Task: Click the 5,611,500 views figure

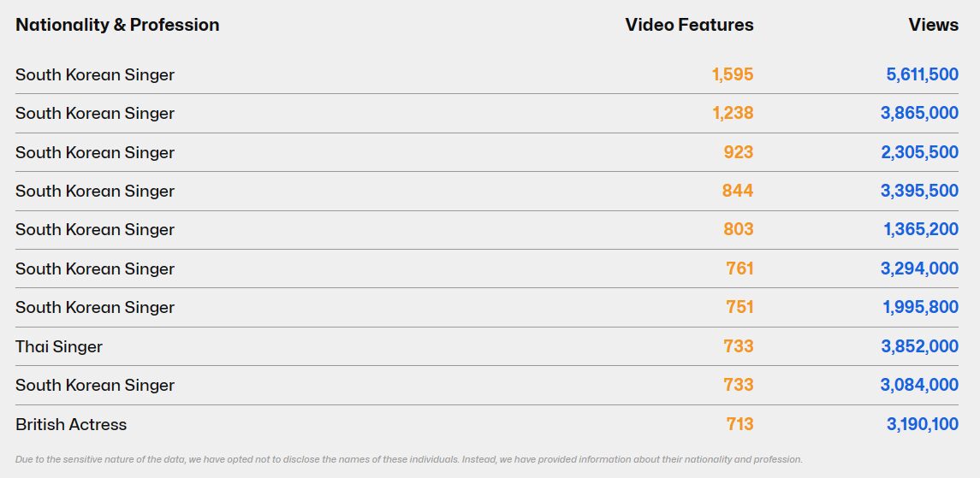Action: [922, 74]
